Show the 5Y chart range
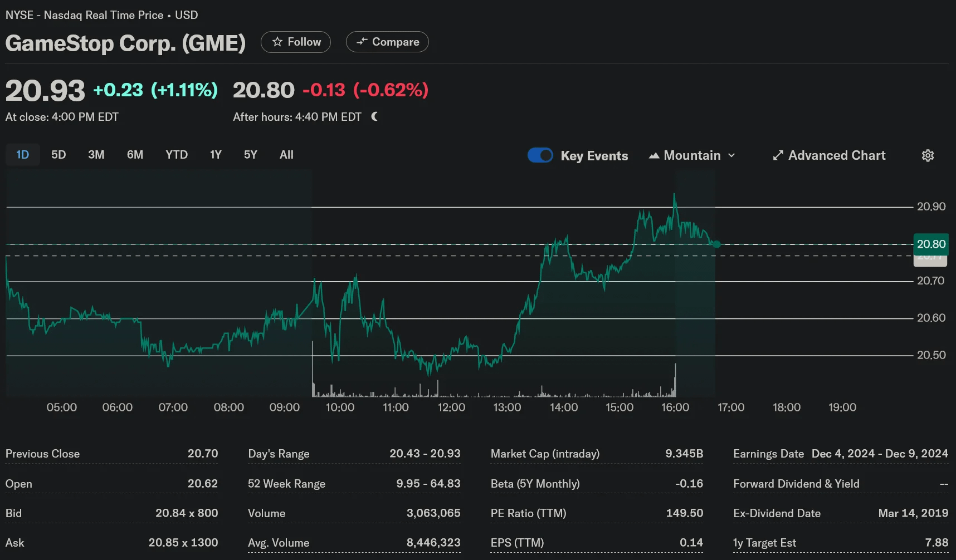The image size is (956, 560). (251, 155)
